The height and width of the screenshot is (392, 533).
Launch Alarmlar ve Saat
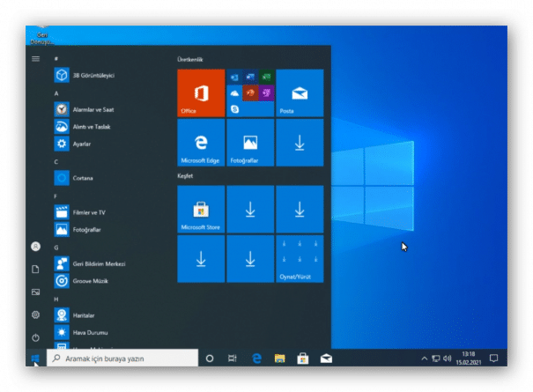85,109
